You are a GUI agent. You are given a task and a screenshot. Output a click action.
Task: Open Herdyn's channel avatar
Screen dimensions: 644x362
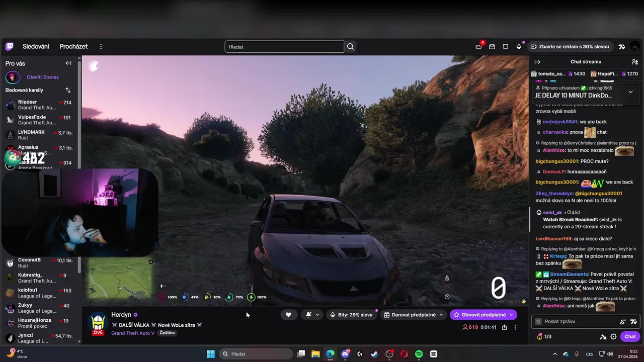coord(98,323)
